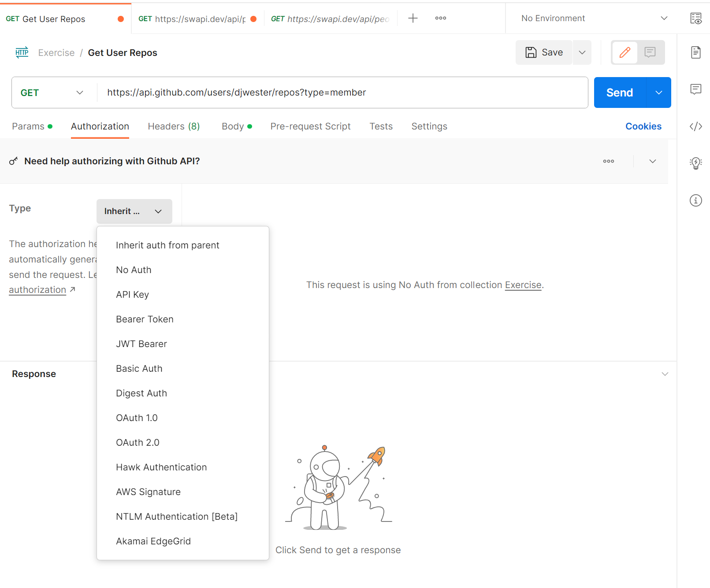Click the key icon in the authorization help banner
Image resolution: width=710 pixels, height=588 pixels.
coord(14,161)
